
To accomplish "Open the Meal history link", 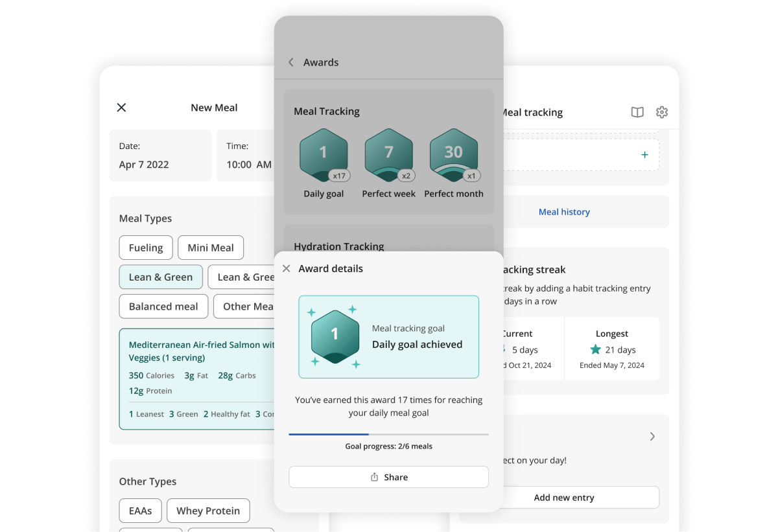I will coord(564,212).
